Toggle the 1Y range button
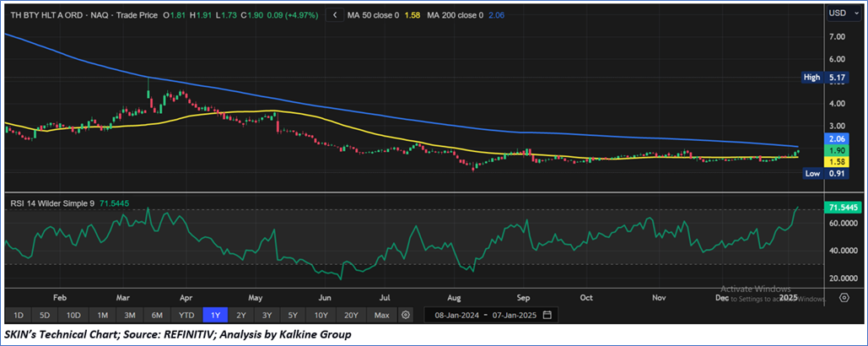This screenshot has width=868, height=346. pyautogui.click(x=215, y=315)
